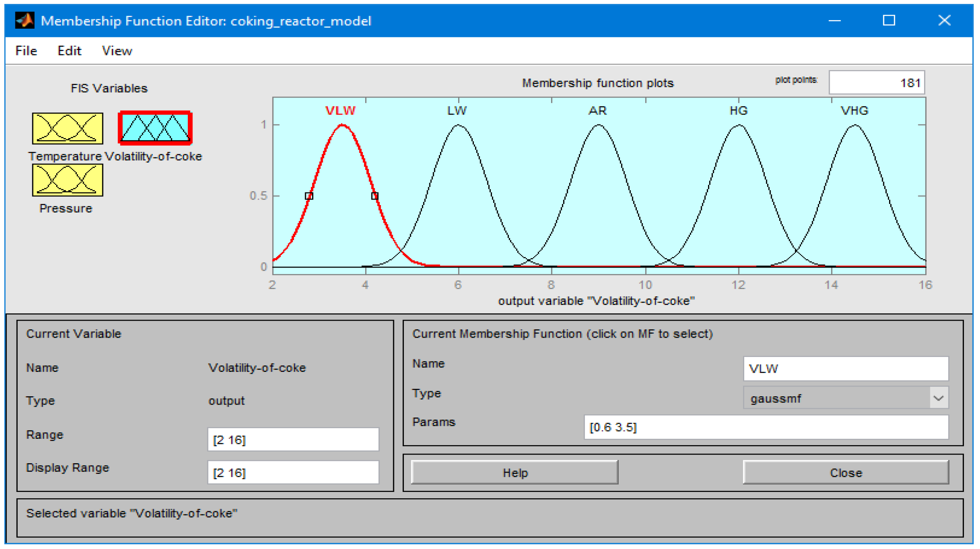The image size is (980, 549).
Task: Select the Temperature input variable icon
Action: tap(67, 128)
